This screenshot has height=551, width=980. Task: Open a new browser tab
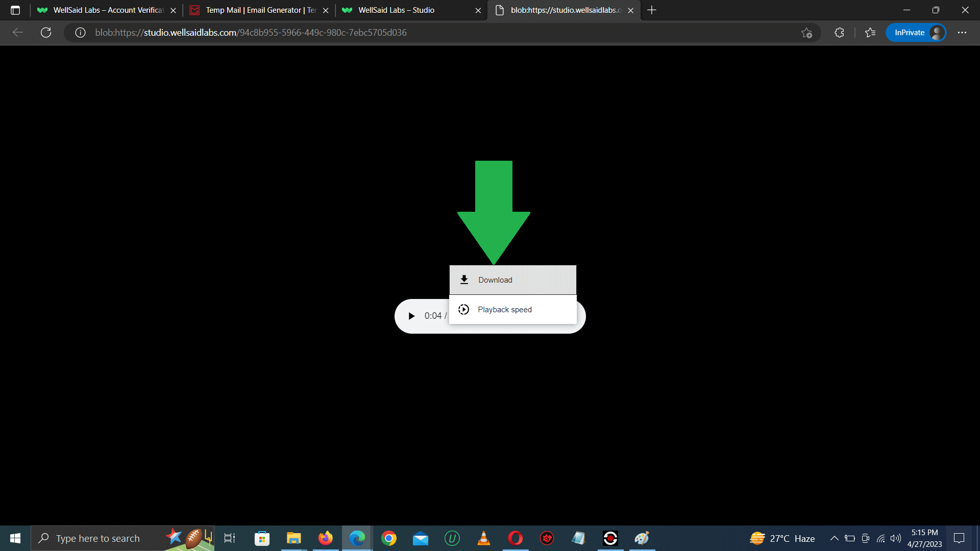[x=652, y=10]
